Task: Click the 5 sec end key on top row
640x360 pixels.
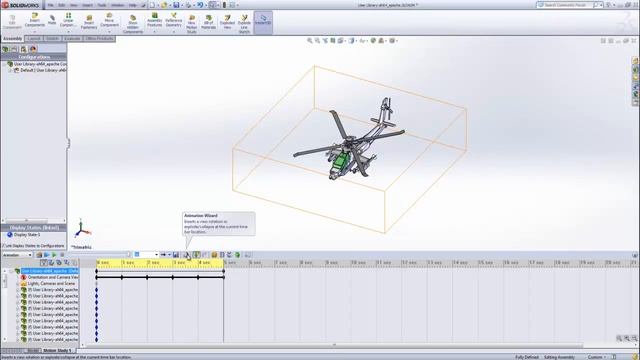Action: point(224,271)
